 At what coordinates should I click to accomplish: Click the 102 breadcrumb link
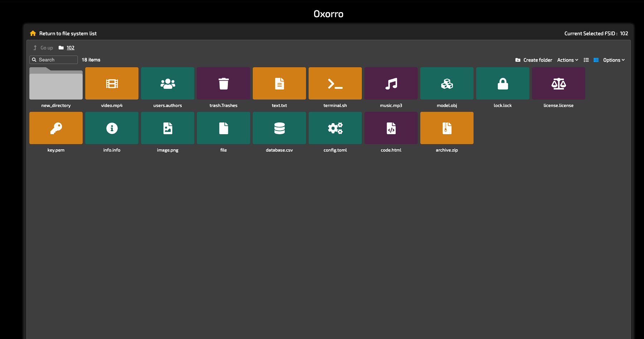coord(70,48)
